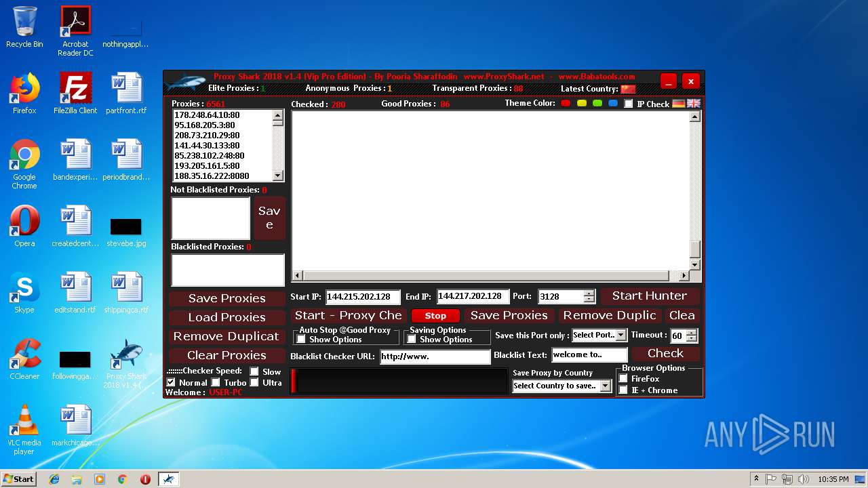Increase the Port value with up arrow
This screenshot has width=868, height=488.
(x=589, y=293)
